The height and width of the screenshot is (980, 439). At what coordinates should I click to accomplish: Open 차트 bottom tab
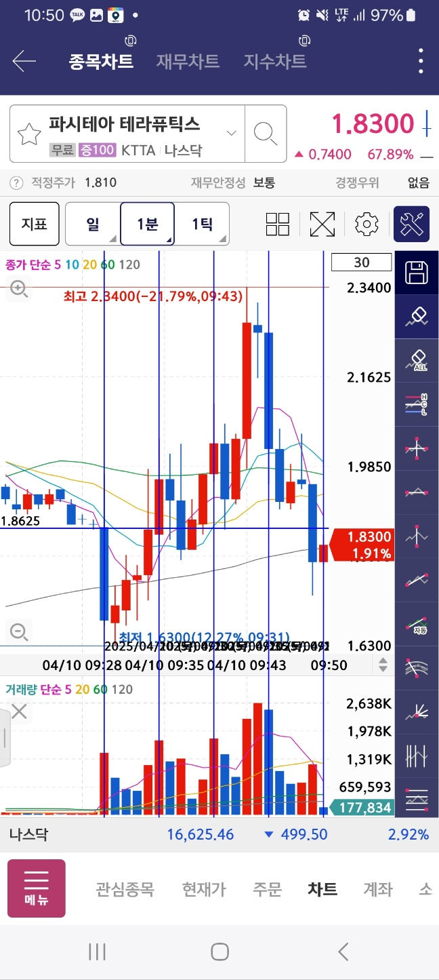[322, 889]
